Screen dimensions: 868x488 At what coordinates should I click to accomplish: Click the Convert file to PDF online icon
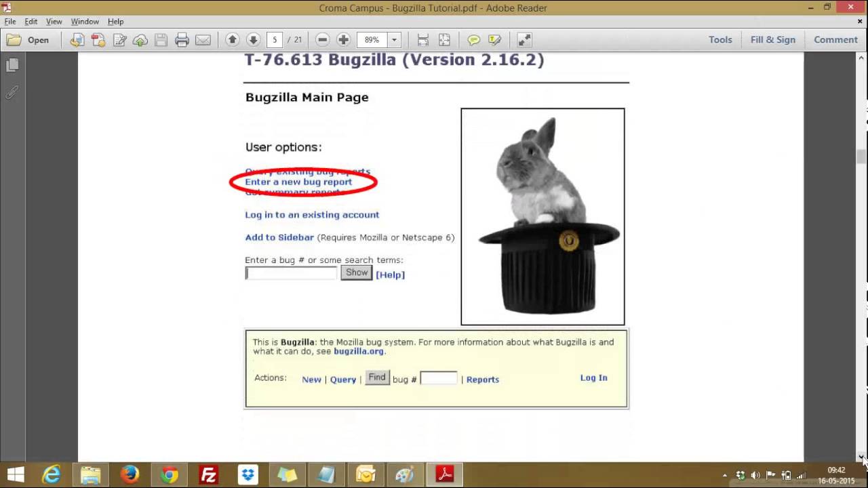[77, 40]
